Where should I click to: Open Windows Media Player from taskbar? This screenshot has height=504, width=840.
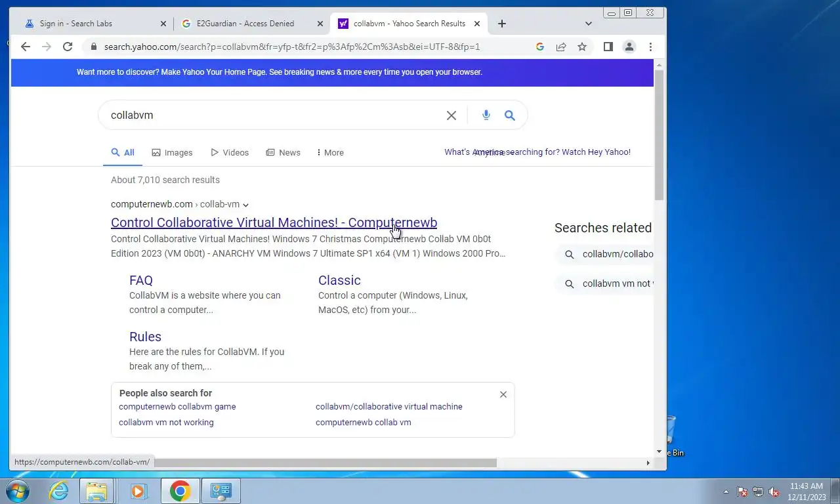(x=138, y=491)
